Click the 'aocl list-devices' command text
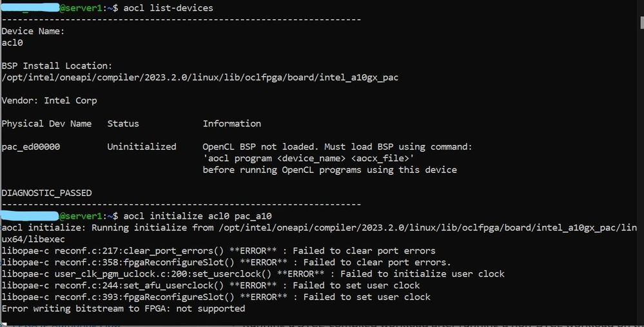 point(168,8)
